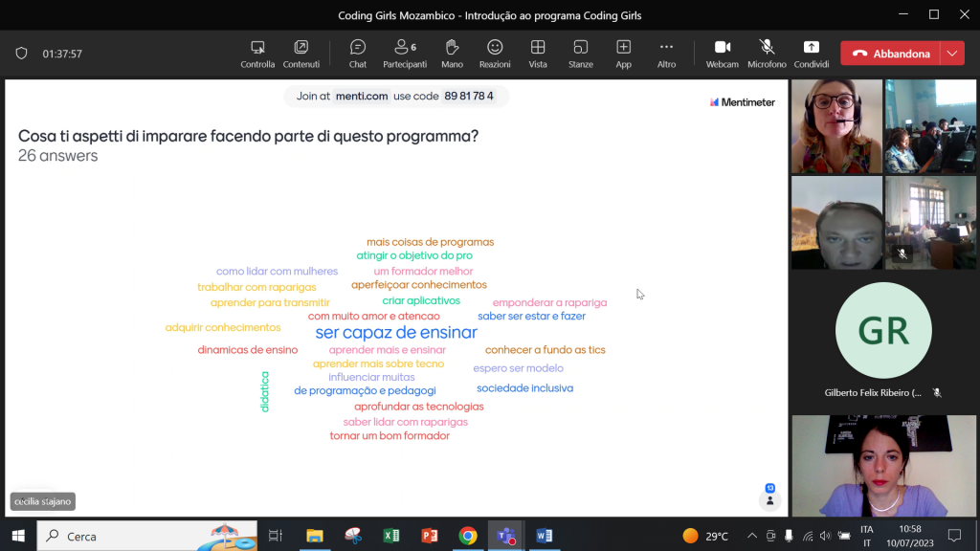The height and width of the screenshot is (551, 980).
Task: Open the Contenuti pop-out option
Action: (301, 54)
